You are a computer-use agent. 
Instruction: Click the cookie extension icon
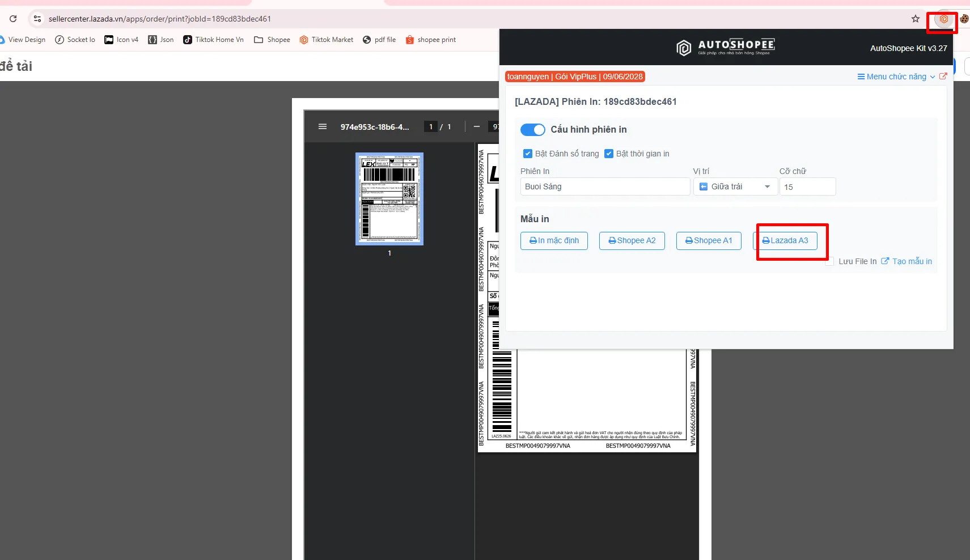coord(964,19)
